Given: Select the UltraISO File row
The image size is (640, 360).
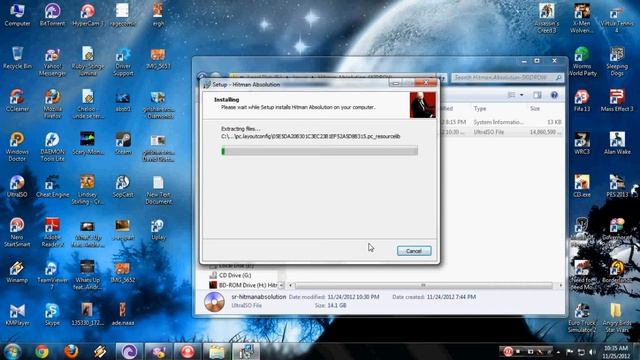Looking at the screenshot, I should [503, 132].
